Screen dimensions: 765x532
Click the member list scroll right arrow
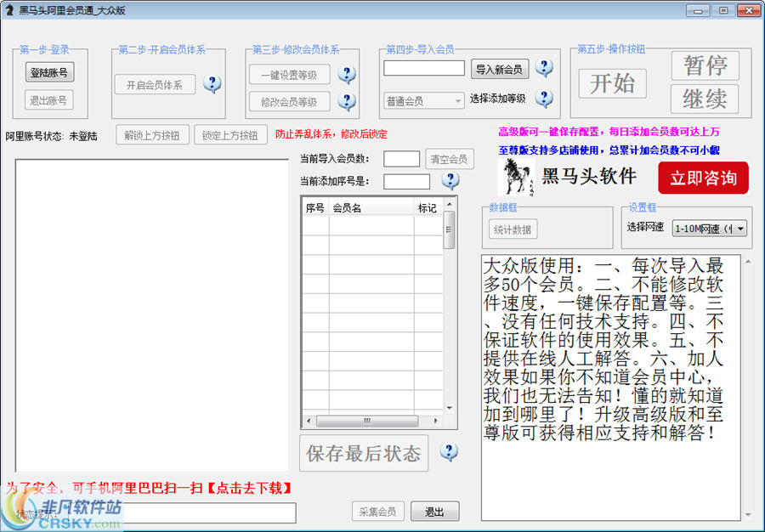436,421
